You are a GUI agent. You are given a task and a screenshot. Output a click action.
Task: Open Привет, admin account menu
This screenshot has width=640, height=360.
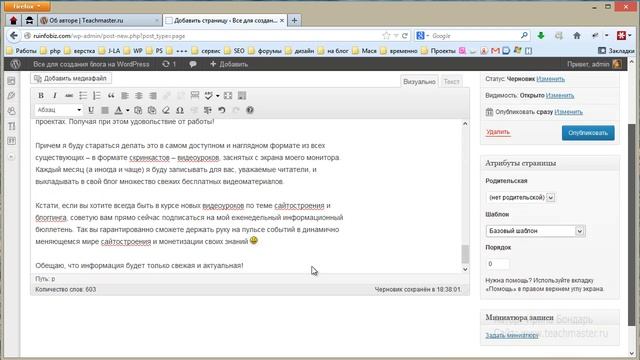point(594,64)
